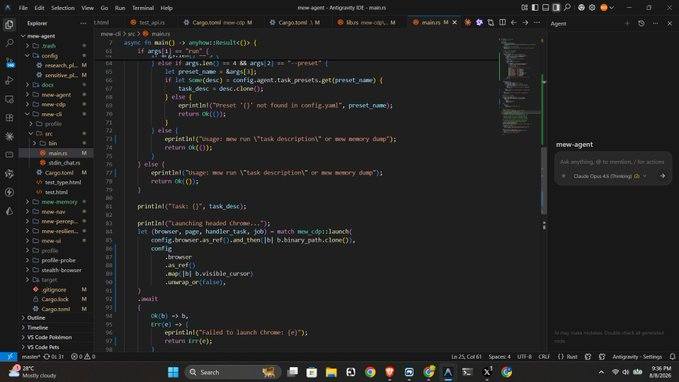Collapse the mew-agent root folder
The width and height of the screenshot is (679, 382).
(56, 36)
